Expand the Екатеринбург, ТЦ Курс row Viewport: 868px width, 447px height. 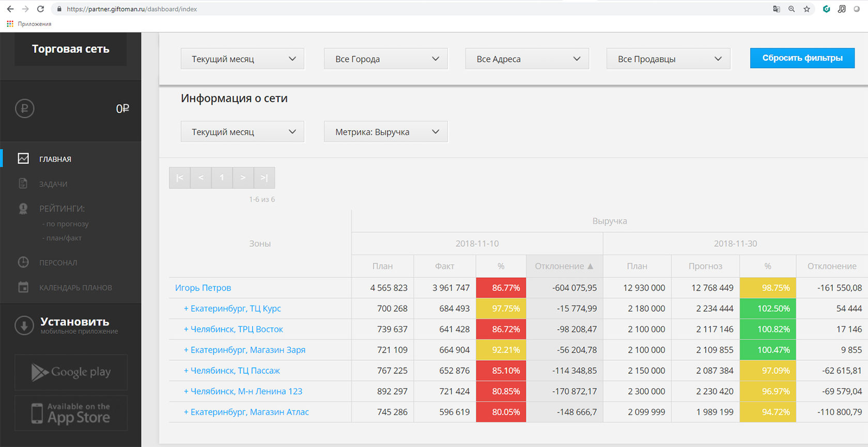tap(233, 308)
